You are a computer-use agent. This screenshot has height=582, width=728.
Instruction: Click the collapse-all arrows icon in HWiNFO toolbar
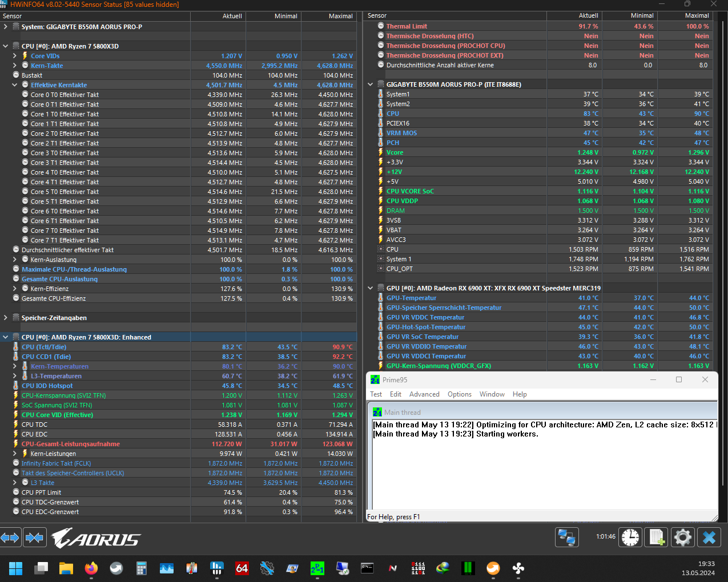click(34, 537)
